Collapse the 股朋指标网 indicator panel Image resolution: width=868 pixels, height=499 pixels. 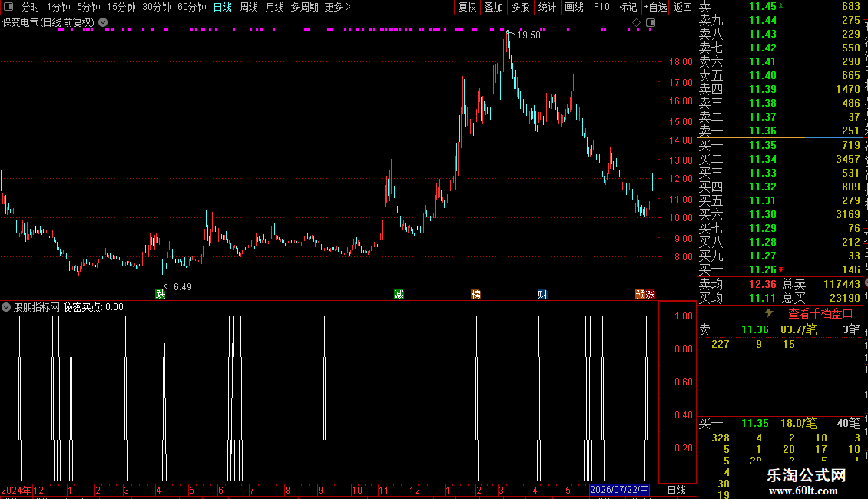(x=6, y=307)
